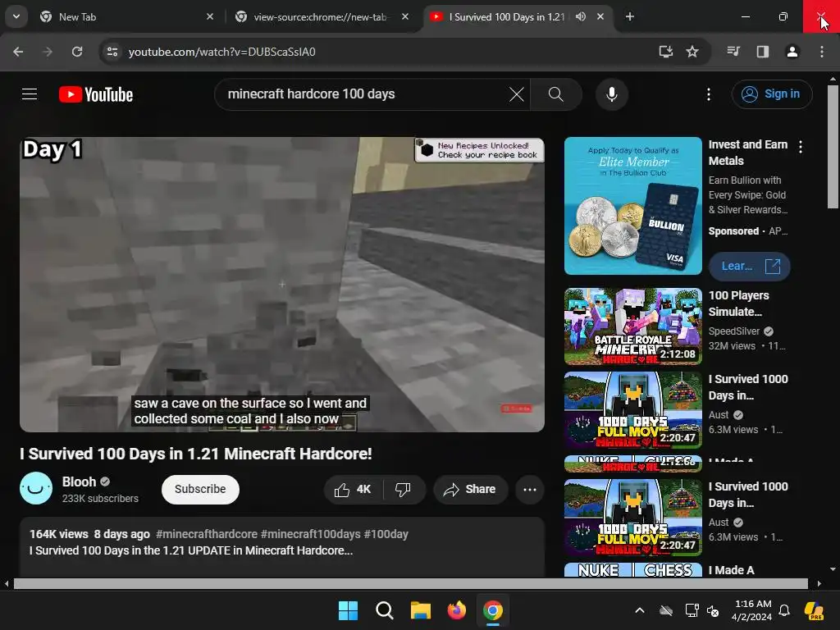
Task: Switch to New Tab tab
Action: click(126, 16)
